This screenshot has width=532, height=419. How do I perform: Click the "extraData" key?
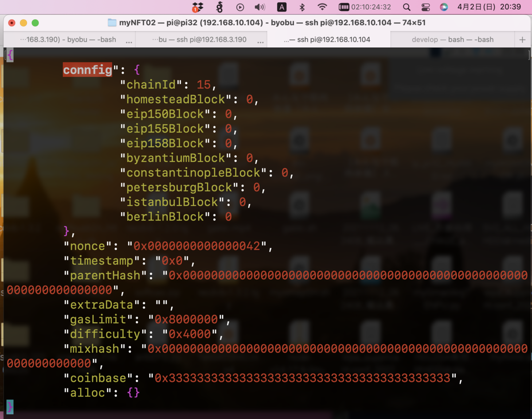102,304
